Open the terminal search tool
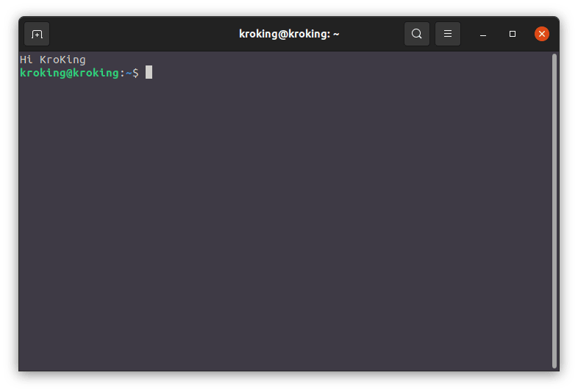This screenshot has width=578, height=392. [x=416, y=34]
